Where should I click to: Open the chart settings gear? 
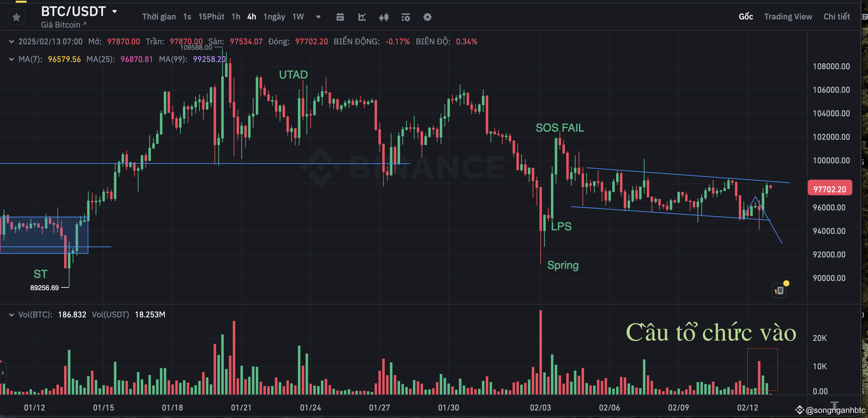coord(428,17)
